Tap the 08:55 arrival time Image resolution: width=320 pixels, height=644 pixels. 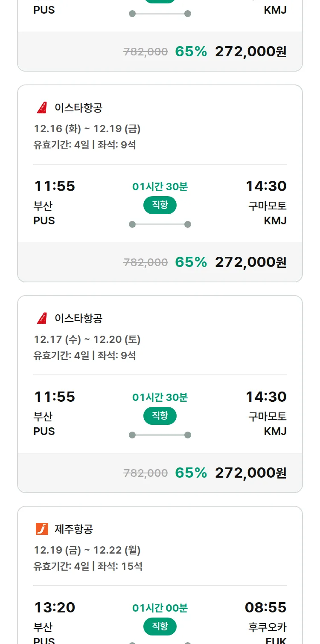265,607
